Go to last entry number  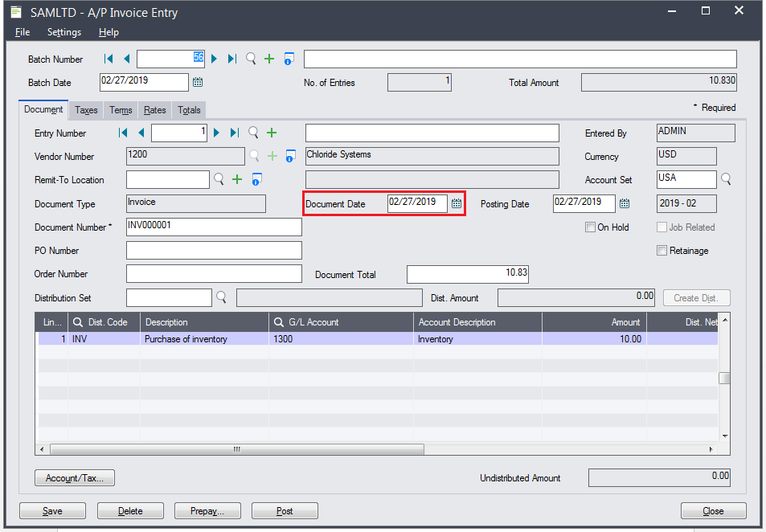[235, 133]
